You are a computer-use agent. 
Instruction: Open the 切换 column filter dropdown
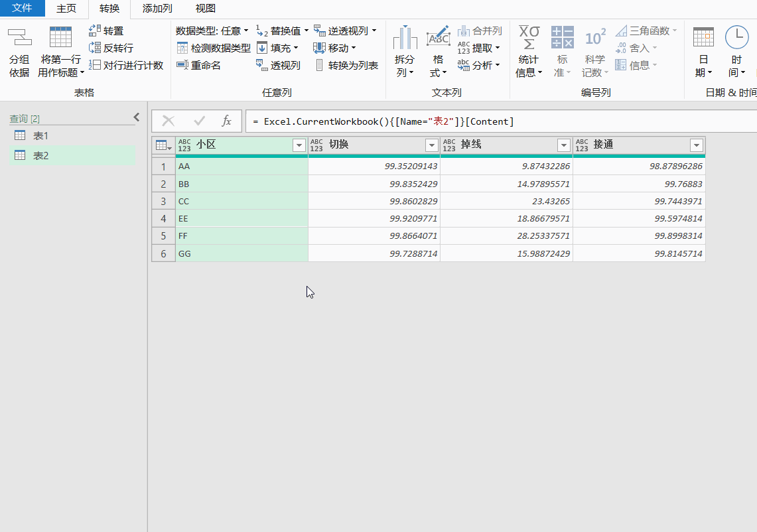click(431, 145)
